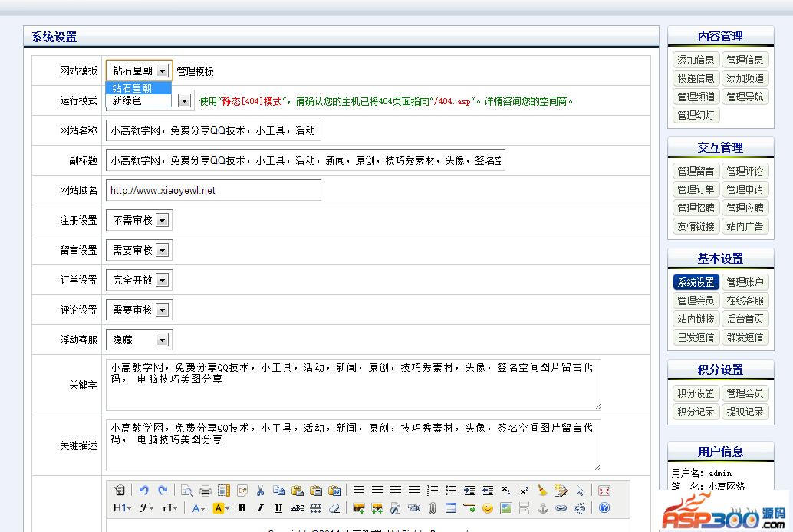Screen dimensions: 793x532
Task: Go to 管理会员 under 基本设置
Action: 696,300
